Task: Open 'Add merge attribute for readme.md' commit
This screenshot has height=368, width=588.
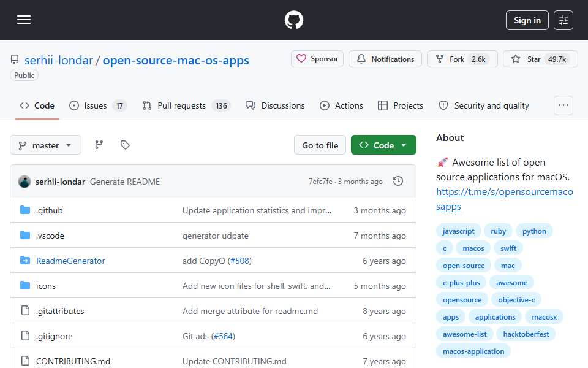Action: [x=250, y=311]
